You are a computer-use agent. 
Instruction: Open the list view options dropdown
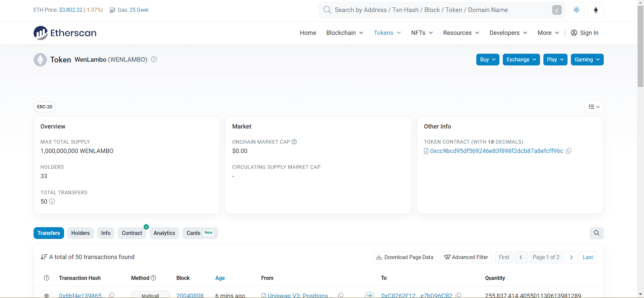tap(594, 107)
